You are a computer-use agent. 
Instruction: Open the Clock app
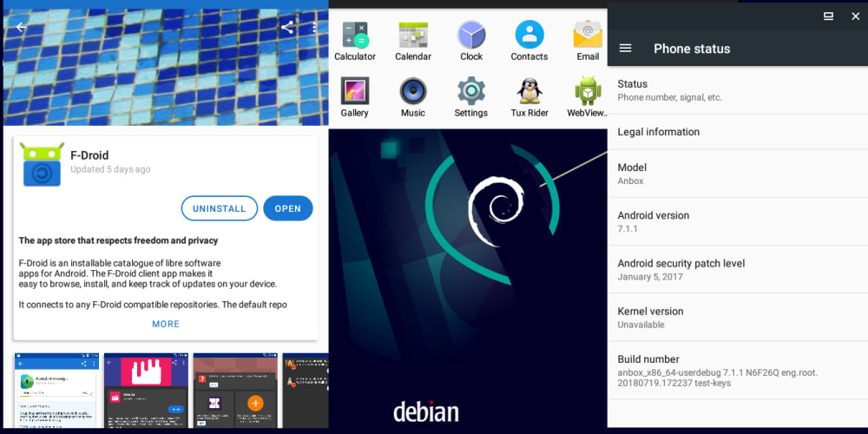471,41
